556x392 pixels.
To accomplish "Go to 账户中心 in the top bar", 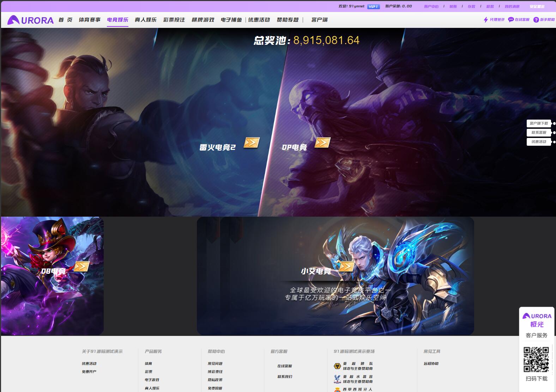I will [431, 6].
